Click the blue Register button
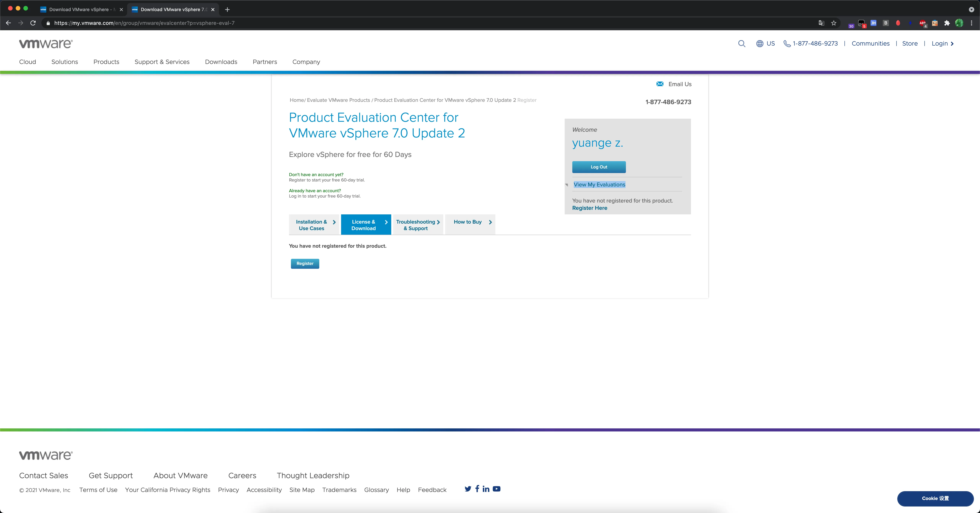This screenshot has height=513, width=980. coord(305,263)
